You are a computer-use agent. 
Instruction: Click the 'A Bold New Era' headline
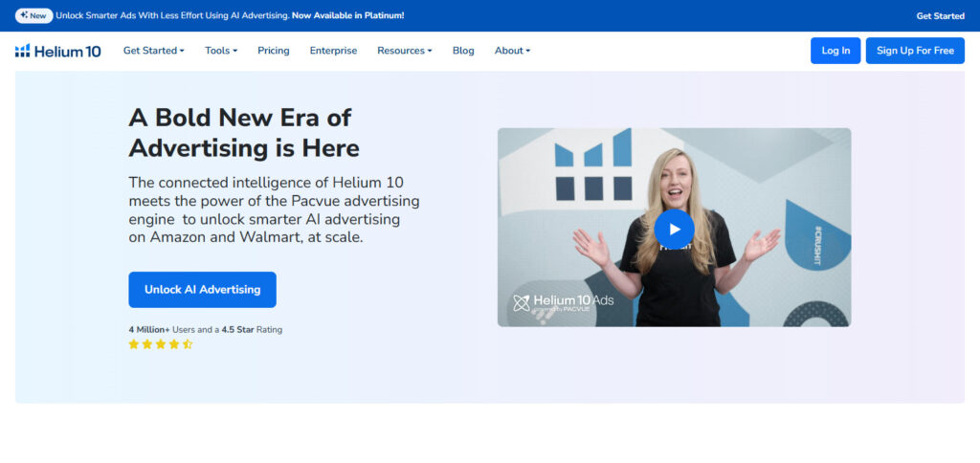point(244,132)
